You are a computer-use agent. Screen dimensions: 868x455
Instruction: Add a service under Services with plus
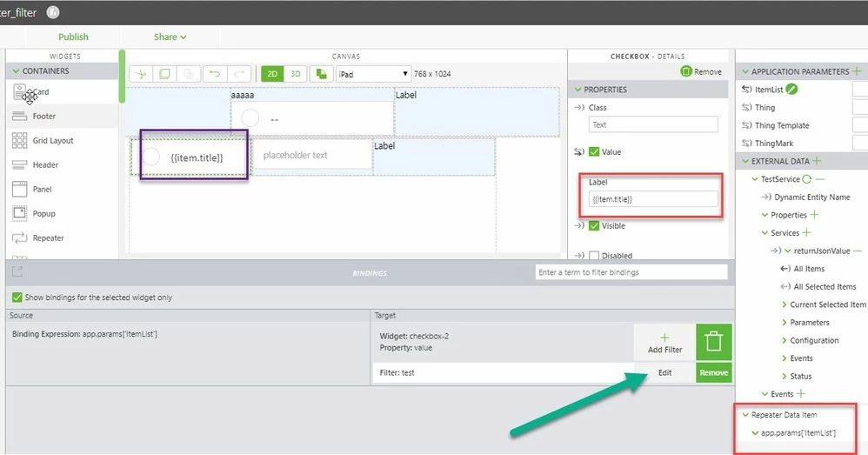tap(806, 233)
